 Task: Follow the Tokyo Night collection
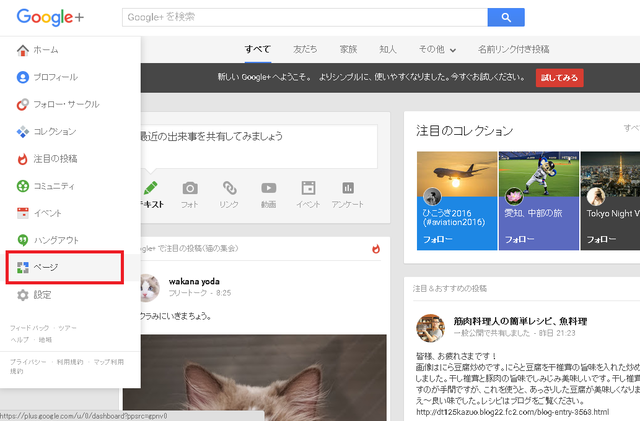tap(601, 239)
